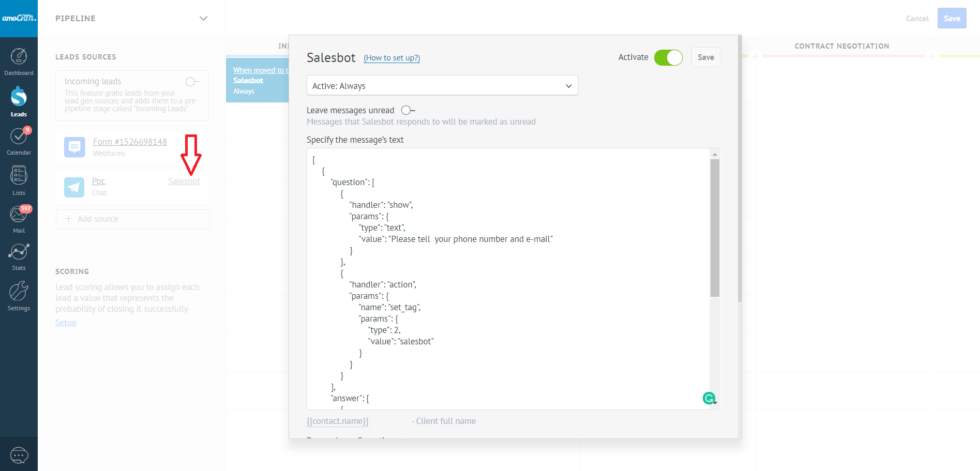The image size is (980, 471).
Task: Open the Lists section
Action: pos(19,180)
